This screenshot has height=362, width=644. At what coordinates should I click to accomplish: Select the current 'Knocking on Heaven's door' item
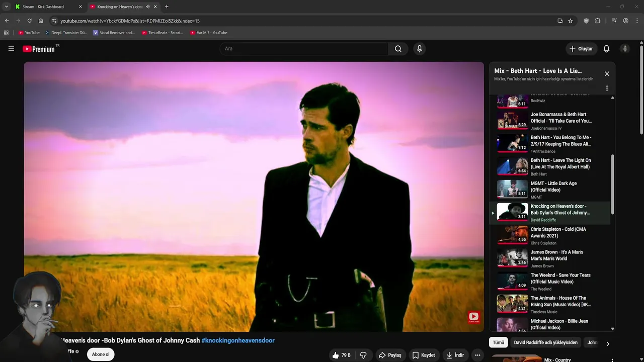[550, 213]
